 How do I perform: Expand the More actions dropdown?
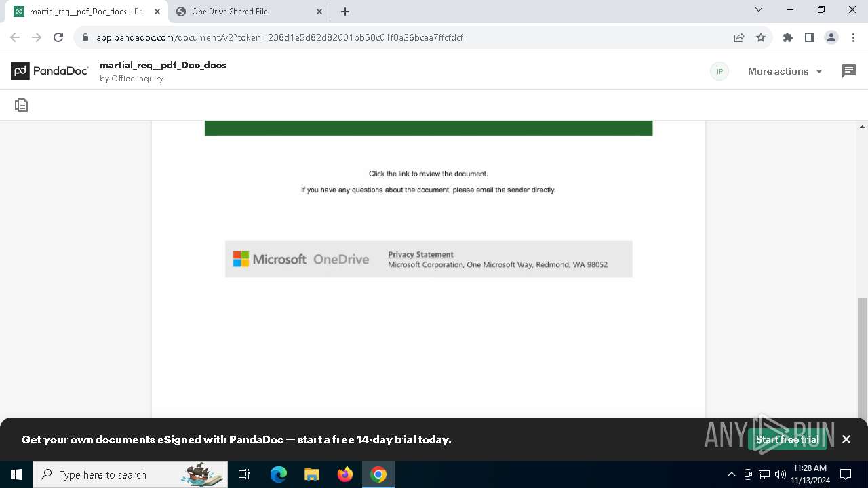[785, 71]
